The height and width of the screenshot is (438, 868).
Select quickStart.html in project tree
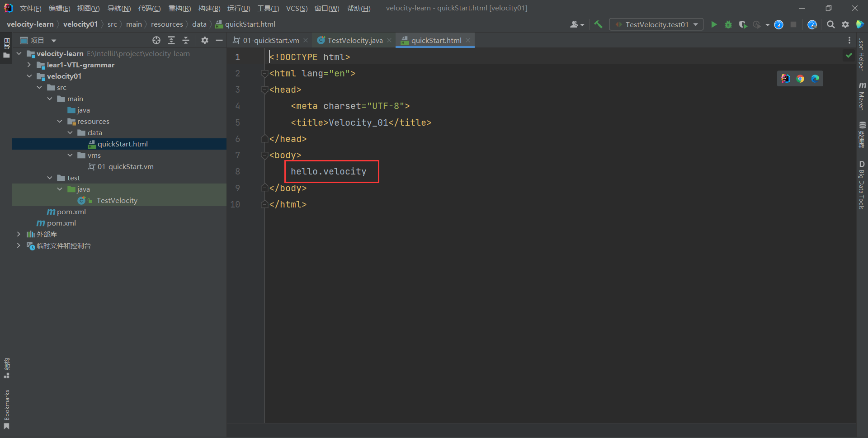pos(119,144)
